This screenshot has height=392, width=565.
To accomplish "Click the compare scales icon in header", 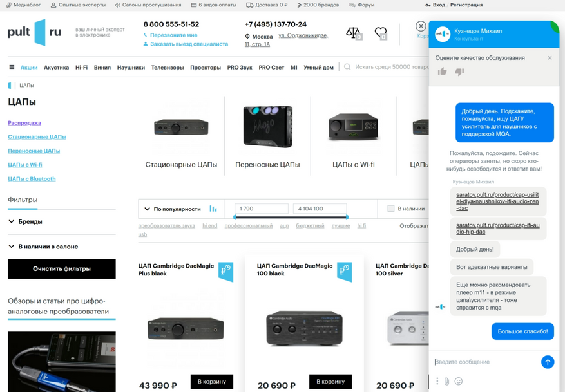I will pyautogui.click(x=353, y=33).
